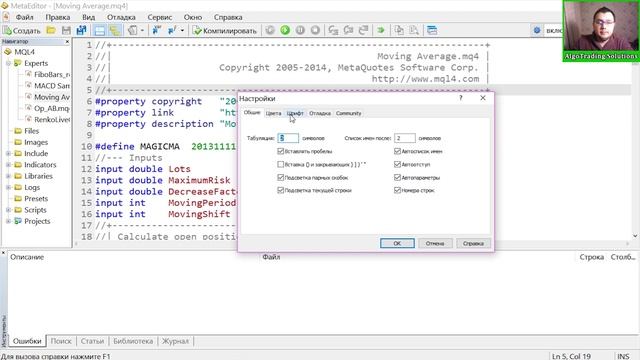640x360 pixels.
Task: Open the Поиск tab in toolbox
Action: point(61,341)
